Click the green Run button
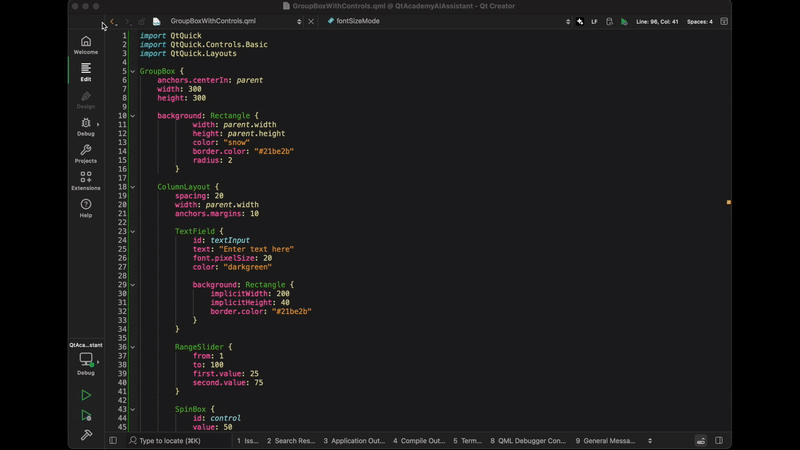The height and width of the screenshot is (450, 800). 86,395
